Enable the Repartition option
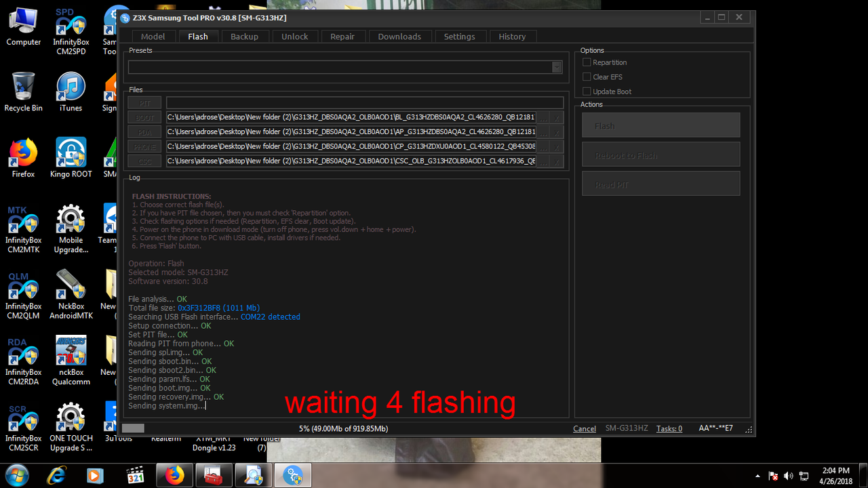 pyautogui.click(x=586, y=62)
